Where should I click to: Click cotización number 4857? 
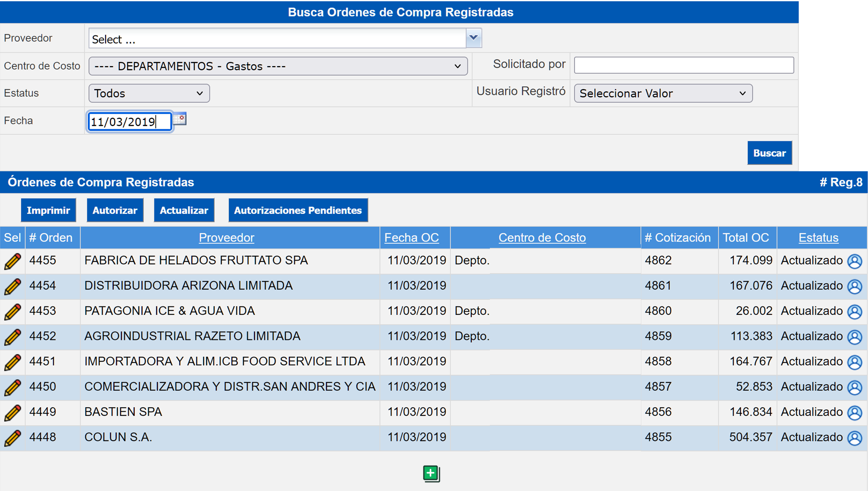point(658,386)
